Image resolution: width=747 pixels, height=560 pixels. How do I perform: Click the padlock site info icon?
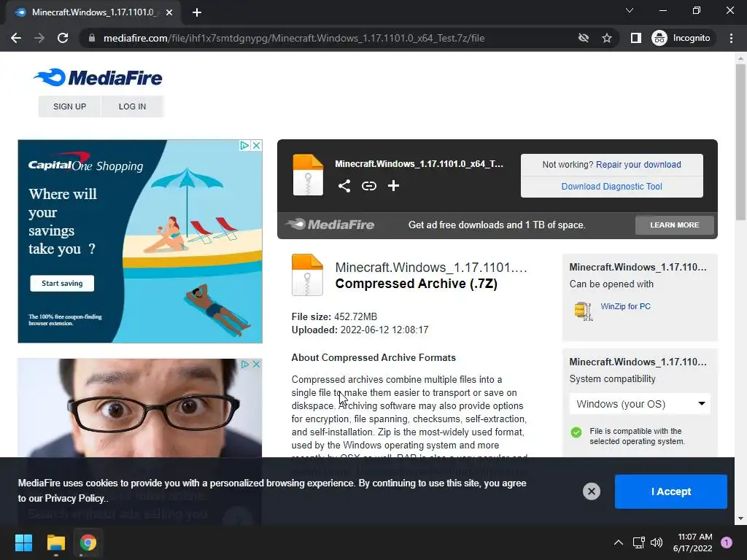pyautogui.click(x=92, y=38)
